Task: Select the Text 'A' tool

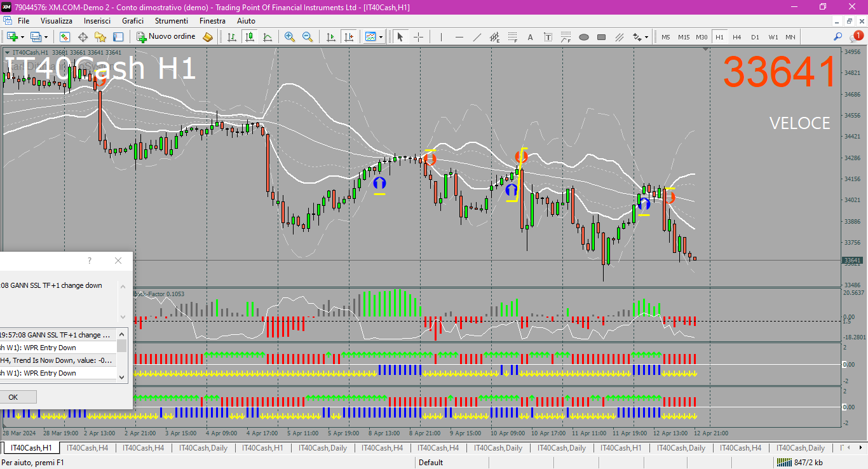Action: coord(531,37)
